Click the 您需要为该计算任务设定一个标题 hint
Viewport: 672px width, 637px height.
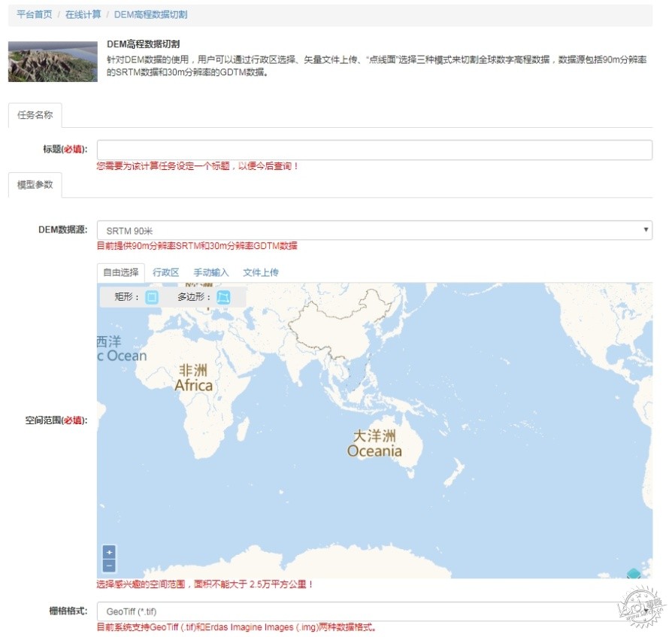point(198,166)
